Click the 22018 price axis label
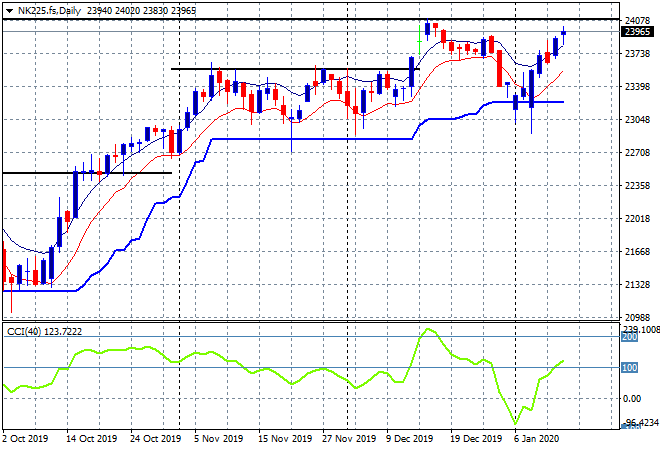The image size is (660, 450). [638, 219]
